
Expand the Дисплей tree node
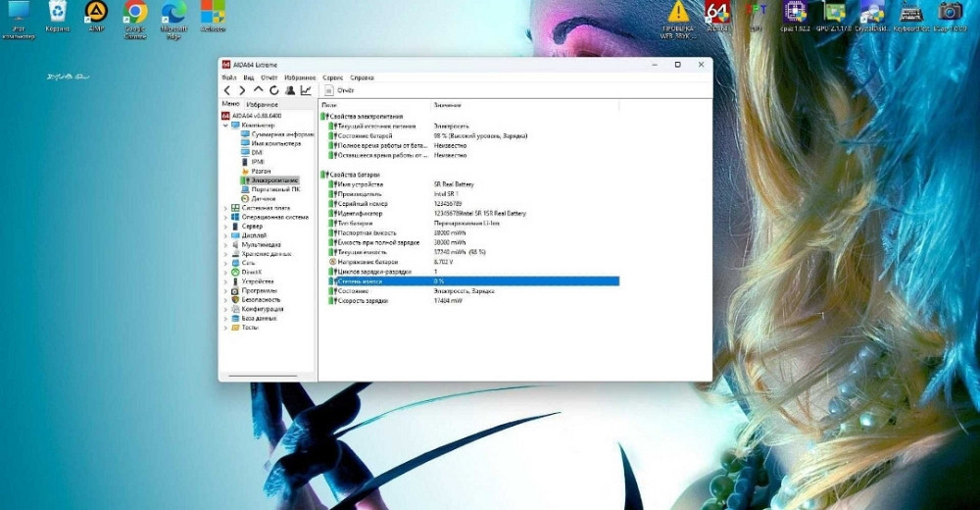click(x=225, y=235)
